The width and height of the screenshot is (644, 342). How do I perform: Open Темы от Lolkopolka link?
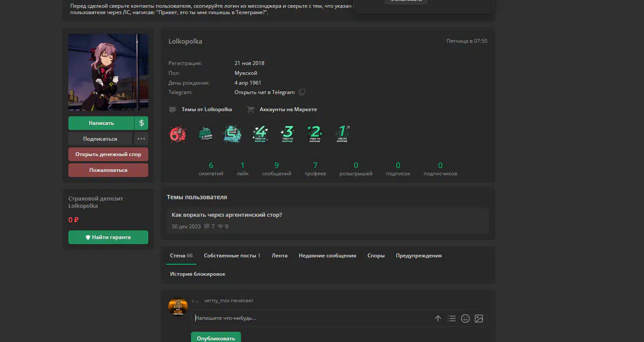pos(207,109)
